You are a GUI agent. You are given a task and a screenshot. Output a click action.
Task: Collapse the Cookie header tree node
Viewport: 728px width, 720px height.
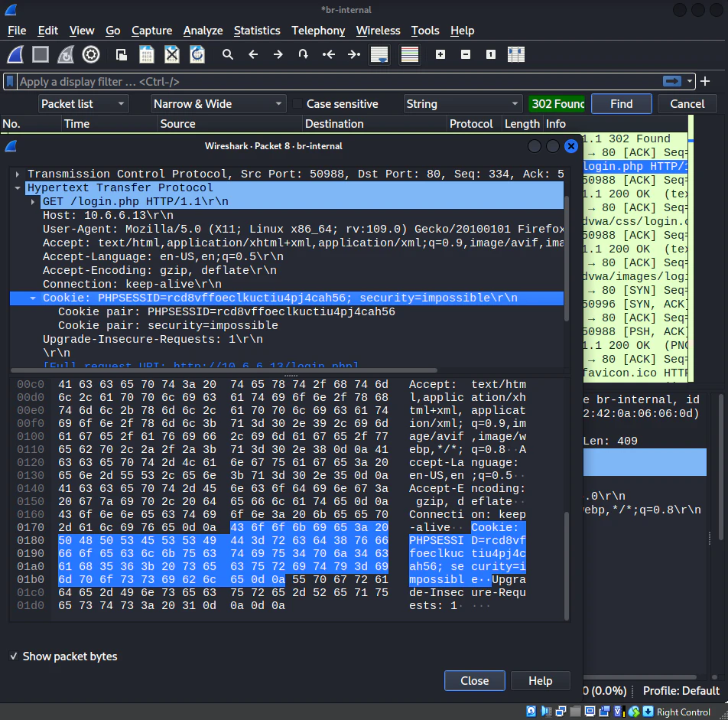32,298
